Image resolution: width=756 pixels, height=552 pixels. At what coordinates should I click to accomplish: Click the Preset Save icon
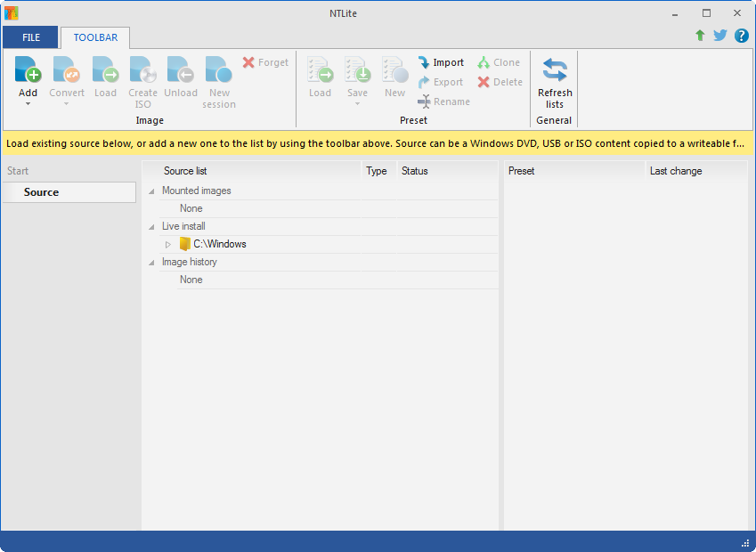[x=357, y=69]
